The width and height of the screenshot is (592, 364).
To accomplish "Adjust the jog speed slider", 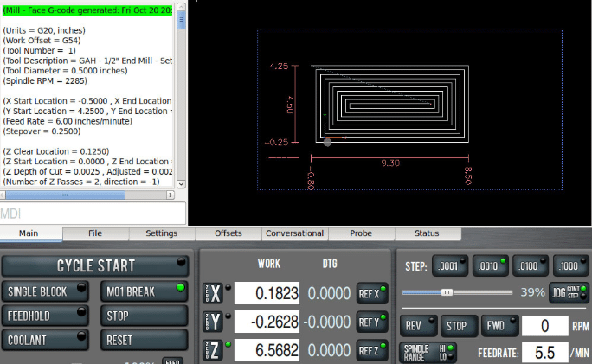I will [447, 292].
